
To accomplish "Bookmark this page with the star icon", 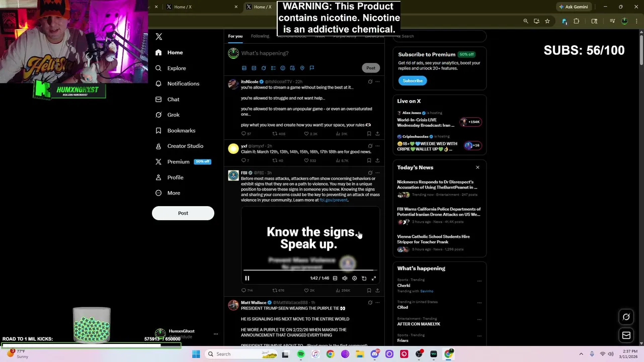I will coord(547,21).
